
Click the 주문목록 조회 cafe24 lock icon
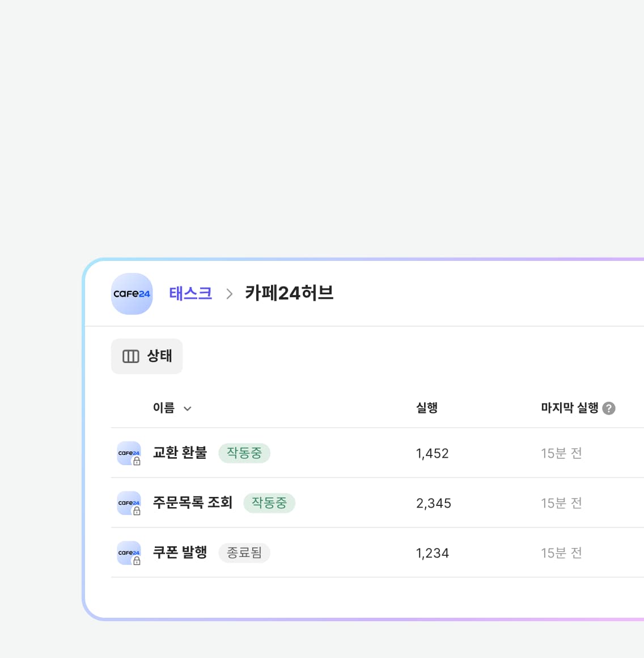129,503
